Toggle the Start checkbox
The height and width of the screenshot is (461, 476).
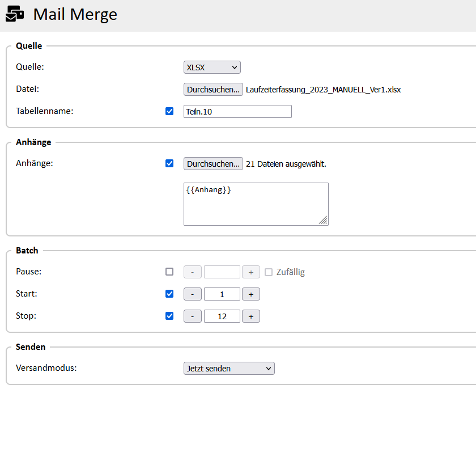[x=169, y=294]
